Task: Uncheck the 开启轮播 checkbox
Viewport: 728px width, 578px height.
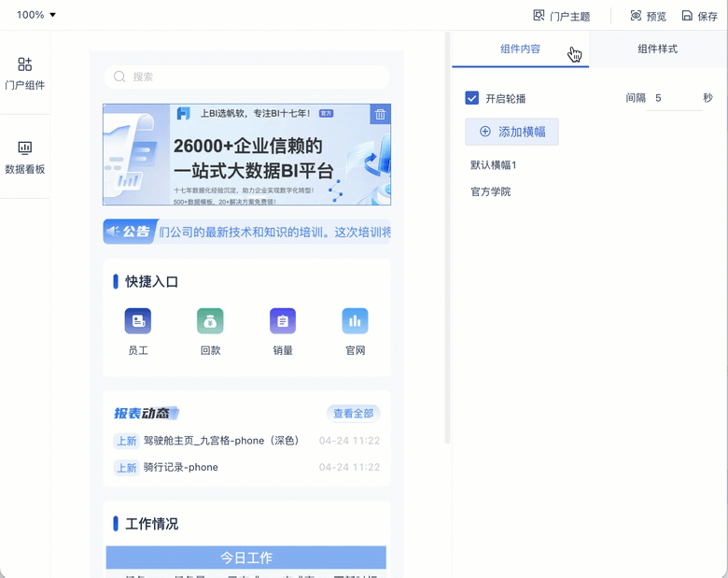Action: 471,98
